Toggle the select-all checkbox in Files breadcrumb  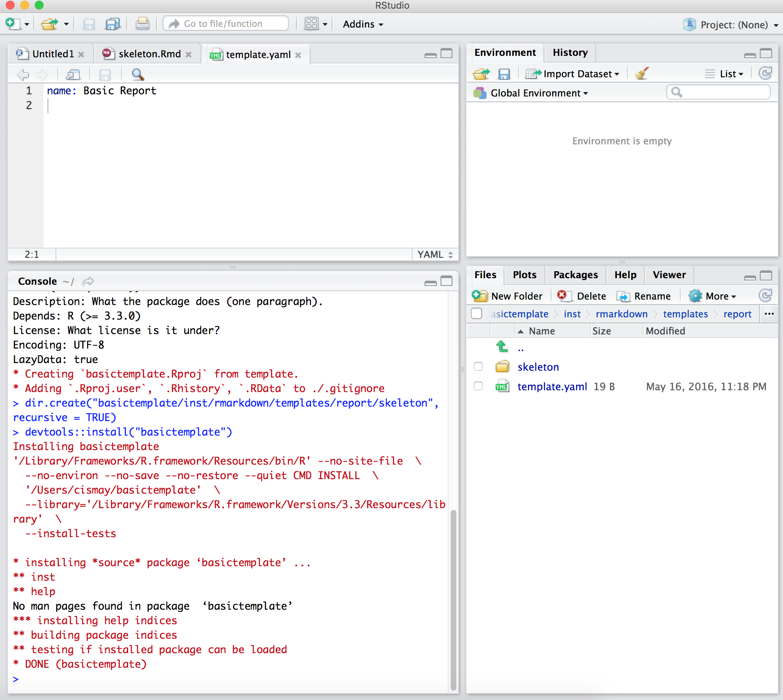(x=476, y=314)
